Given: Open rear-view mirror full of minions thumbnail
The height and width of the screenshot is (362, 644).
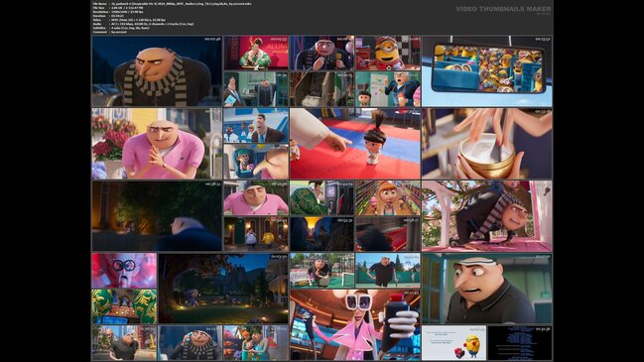Looking at the screenshot, I should pyautogui.click(x=486, y=71).
